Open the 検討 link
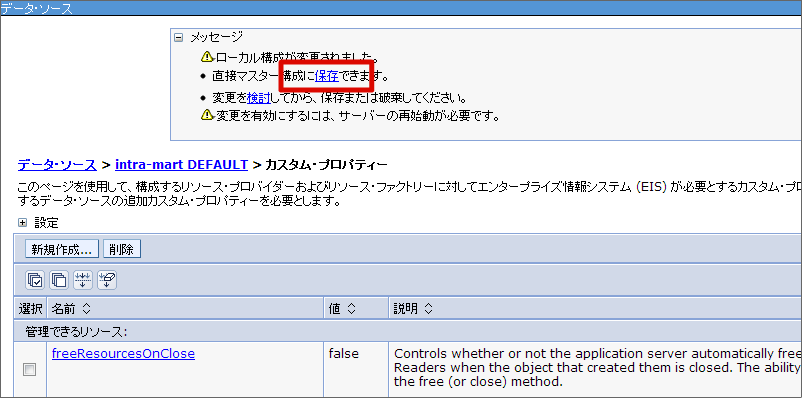Image resolution: width=802 pixels, height=398 pixels. coord(258,97)
